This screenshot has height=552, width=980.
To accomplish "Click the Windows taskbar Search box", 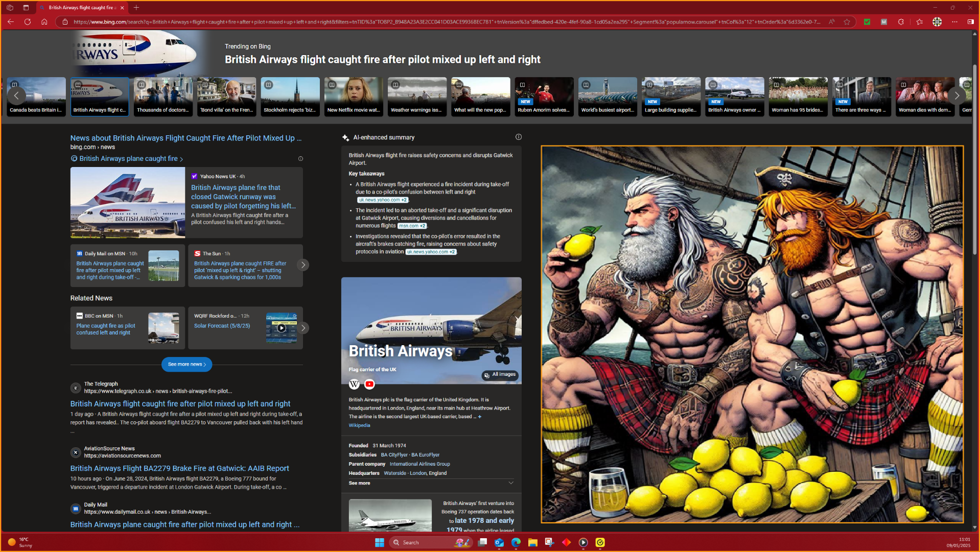I will pos(431,542).
